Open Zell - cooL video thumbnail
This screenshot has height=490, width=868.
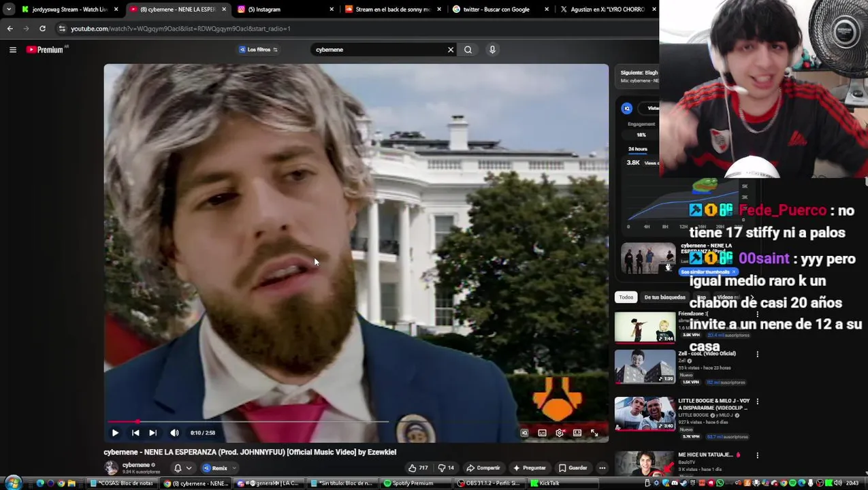point(645,367)
